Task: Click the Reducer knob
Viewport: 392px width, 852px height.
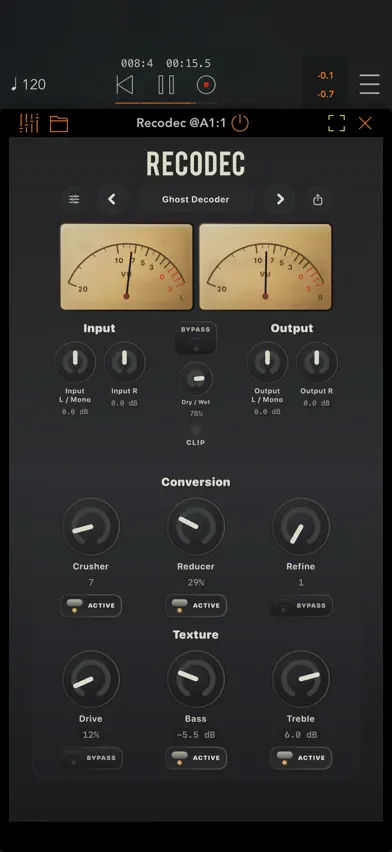Action: pyautogui.click(x=196, y=527)
